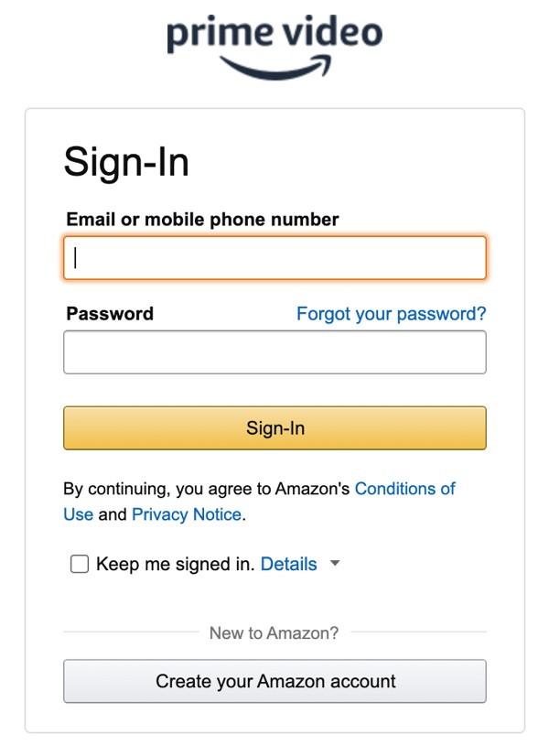
Task: Click the Keep me signed in label text
Action: click(176, 564)
